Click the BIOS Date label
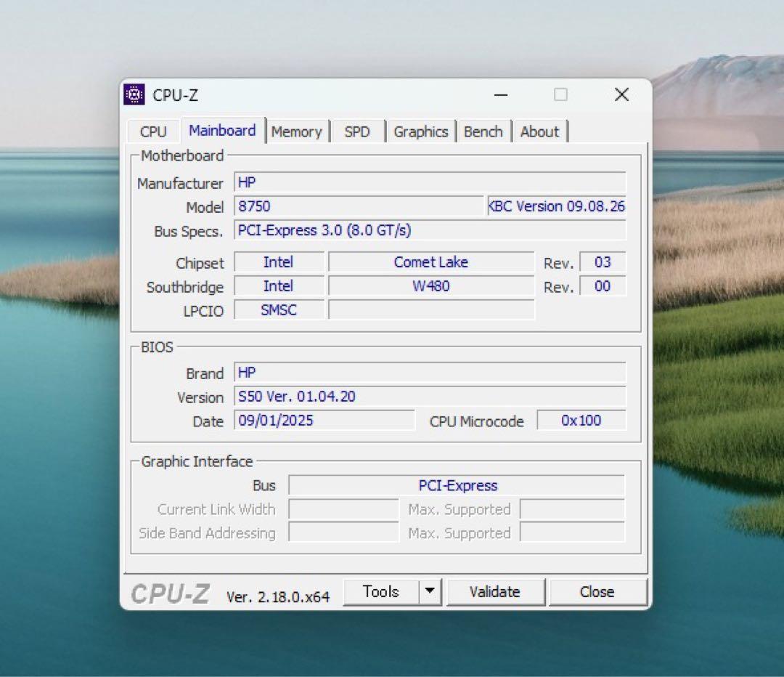784x677 pixels. coord(208,421)
